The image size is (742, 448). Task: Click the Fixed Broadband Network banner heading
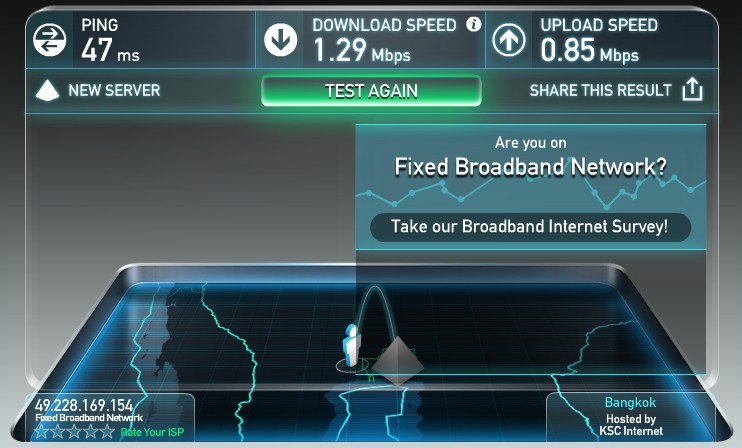530,167
